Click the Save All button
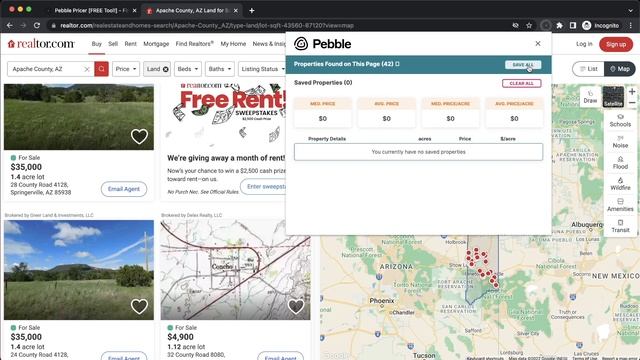The height and width of the screenshot is (360, 640). (x=523, y=65)
